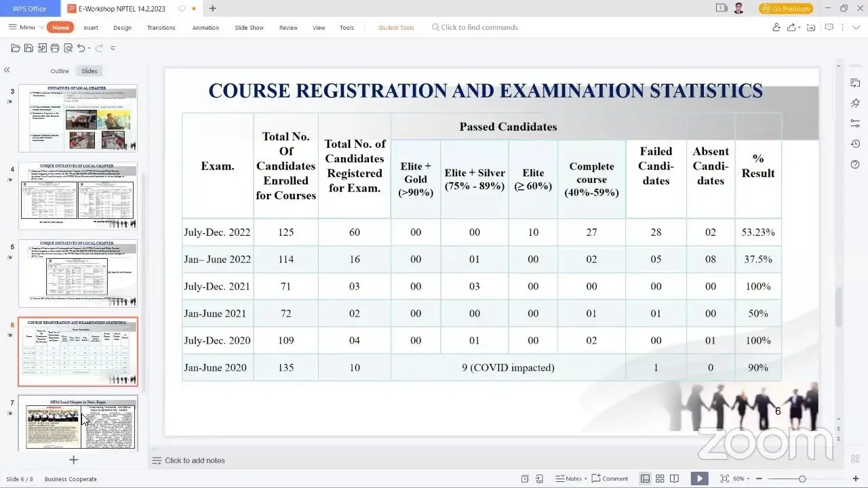
Task: Open the Tools ribbon tab
Action: tap(347, 28)
